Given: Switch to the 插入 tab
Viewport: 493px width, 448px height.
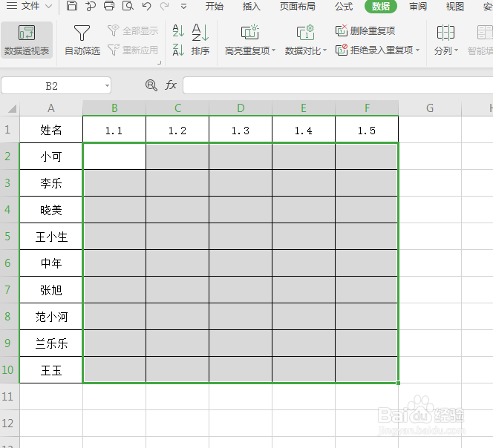Looking at the screenshot, I should pos(251,6).
